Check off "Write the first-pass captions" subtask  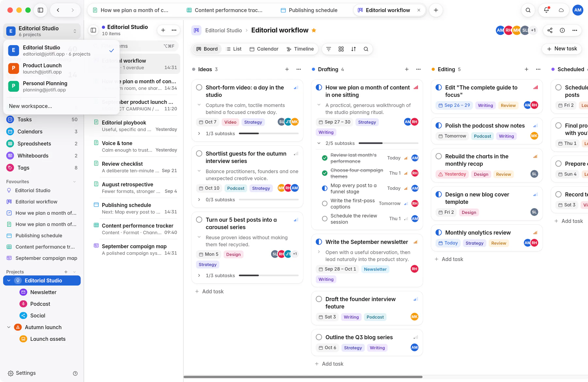[325, 204]
